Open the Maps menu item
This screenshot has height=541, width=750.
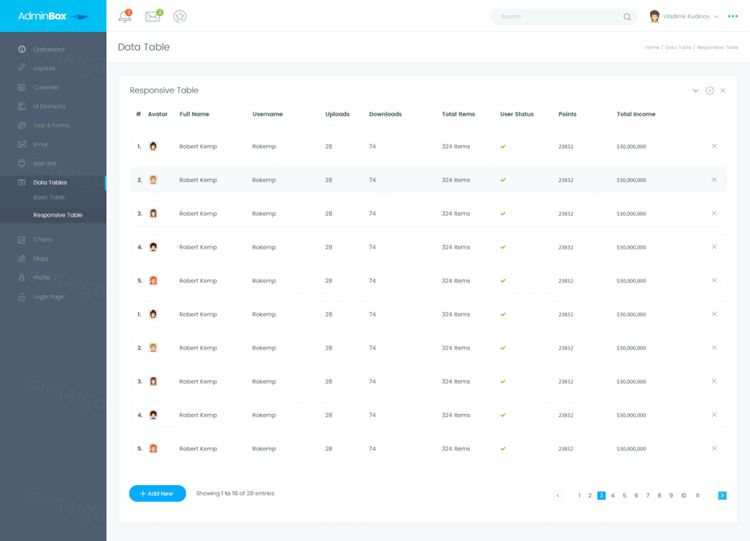(41, 258)
